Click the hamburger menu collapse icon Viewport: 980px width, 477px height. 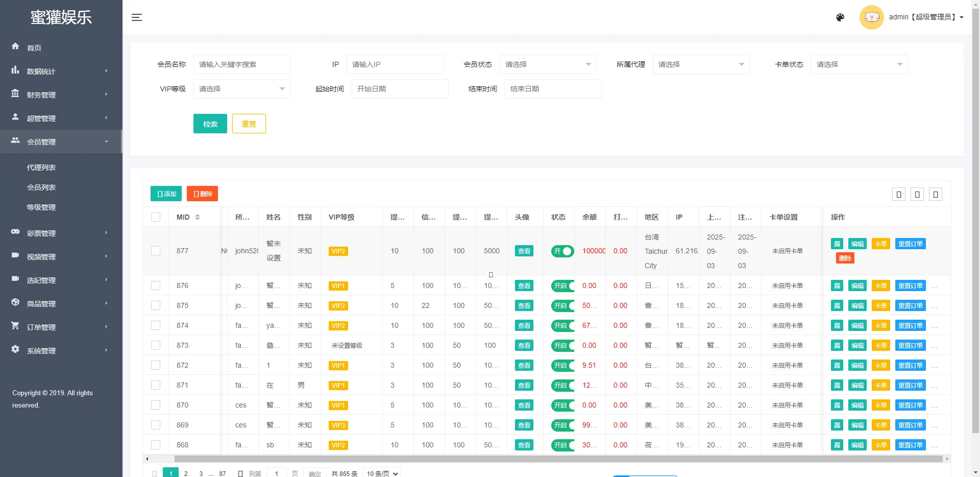(137, 17)
